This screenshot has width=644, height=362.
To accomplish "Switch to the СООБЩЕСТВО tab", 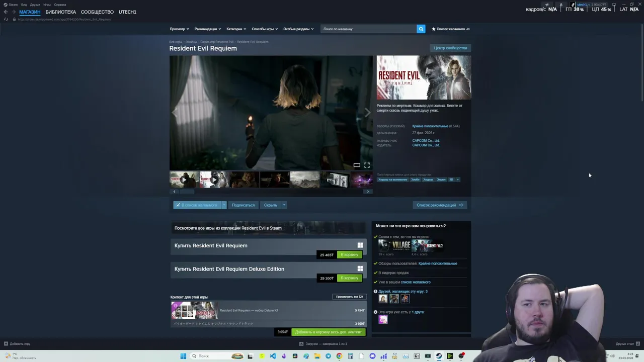I will 97,12.
